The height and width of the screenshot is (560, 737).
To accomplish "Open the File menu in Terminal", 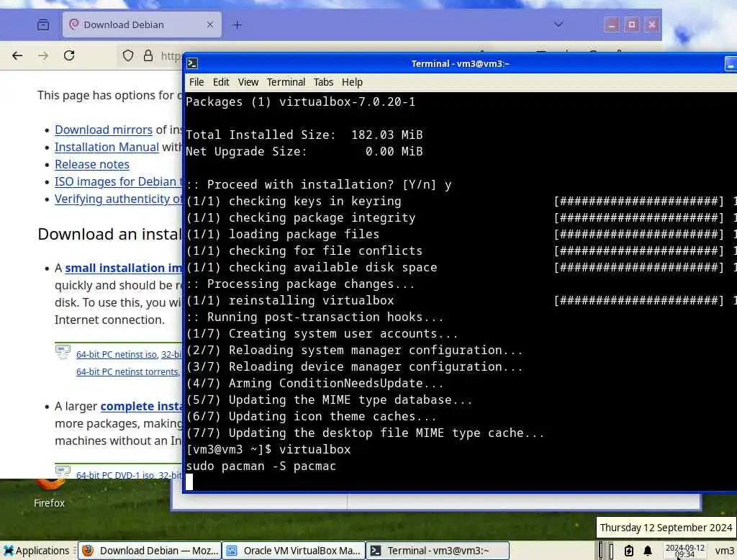I will [196, 82].
